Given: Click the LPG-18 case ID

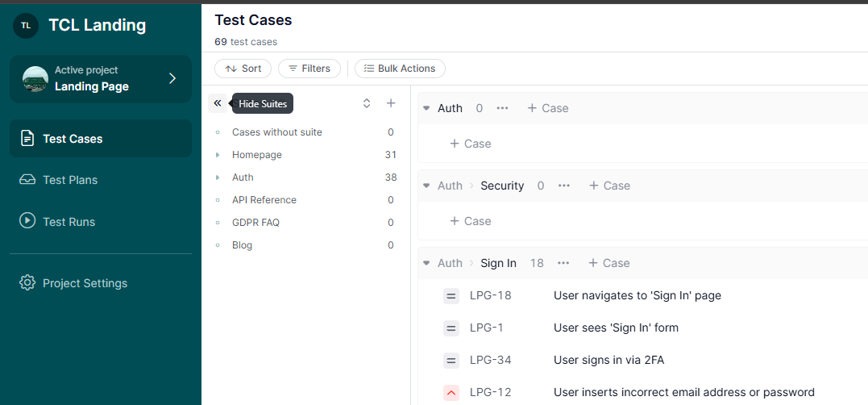Looking at the screenshot, I should (491, 296).
